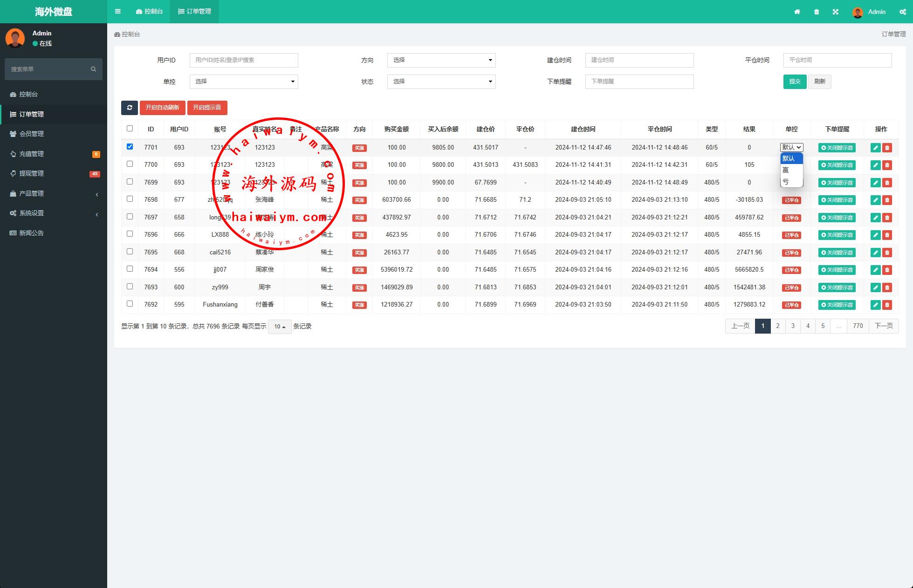Open the rows-per-page dropdown showing 10
The height and width of the screenshot is (588, 913).
pos(280,327)
